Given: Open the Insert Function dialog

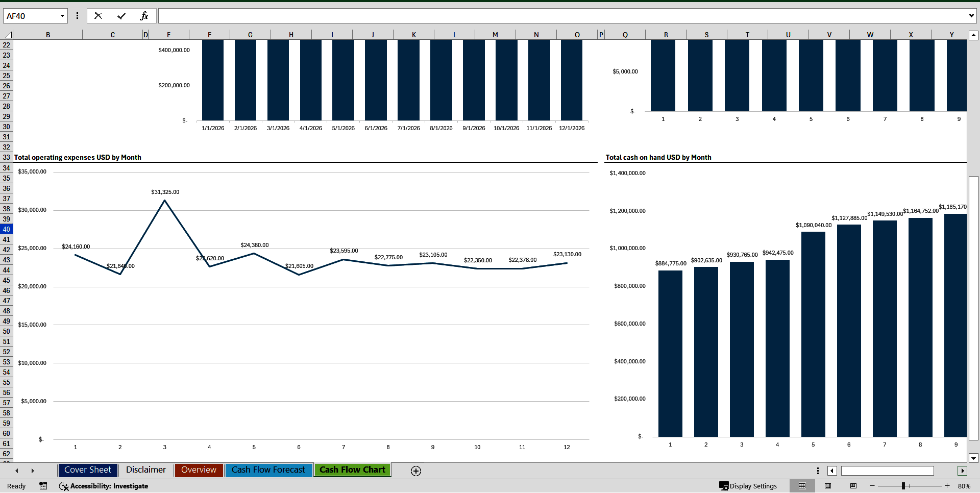Looking at the screenshot, I should pyautogui.click(x=145, y=15).
